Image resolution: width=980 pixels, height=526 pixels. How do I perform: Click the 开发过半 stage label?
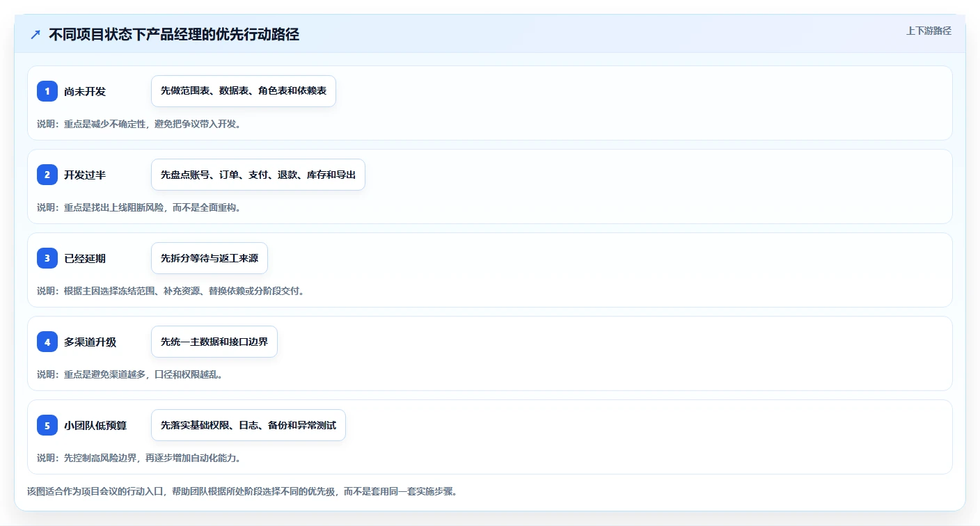tap(85, 175)
